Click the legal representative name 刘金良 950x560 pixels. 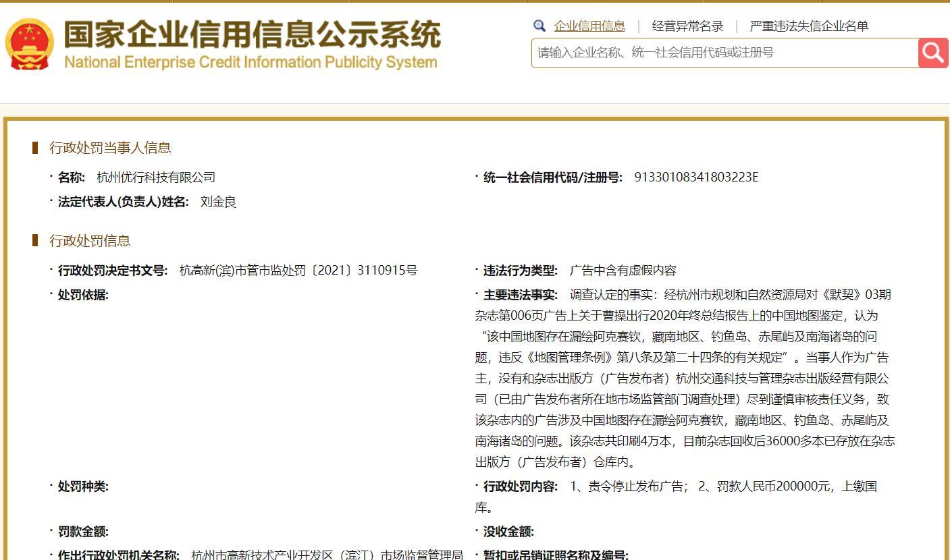(x=218, y=202)
